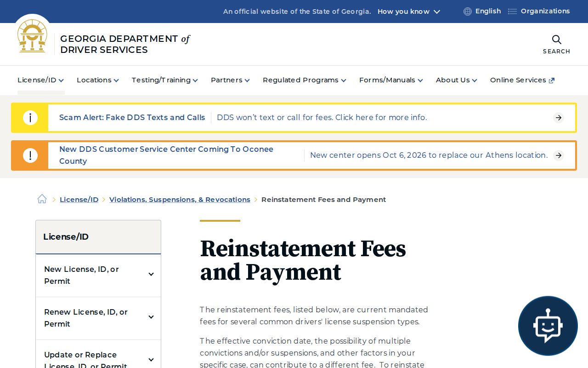Click the orange exclamation alert icon

[30, 155]
